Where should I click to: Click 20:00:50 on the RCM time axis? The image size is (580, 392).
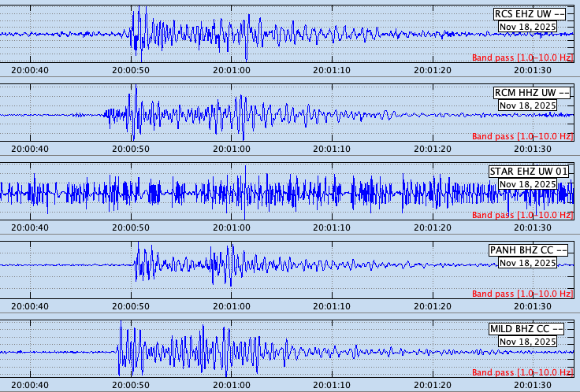(x=131, y=149)
